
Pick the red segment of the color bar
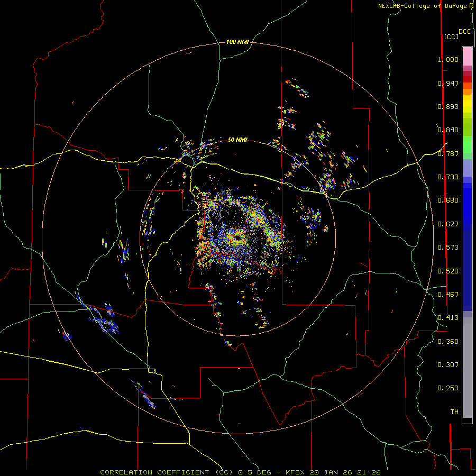click(467, 79)
